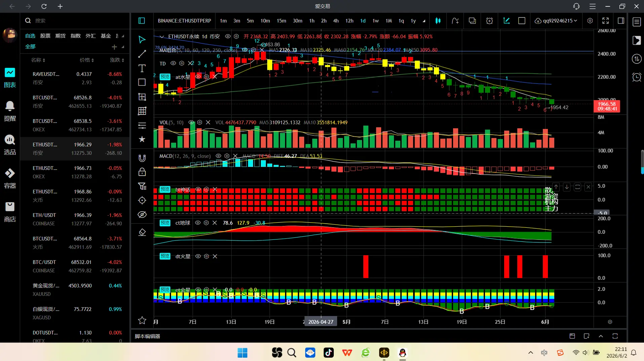Switch to 指数 watchlist tab
Image resolution: width=644 pixels, height=361 pixels.
pos(76,36)
